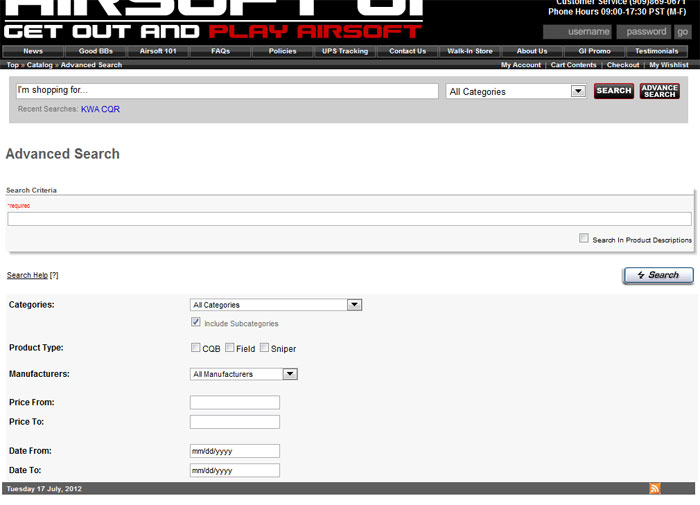Open the All Manufacturers dropdown
The width and height of the screenshot is (700, 505).
(244, 374)
